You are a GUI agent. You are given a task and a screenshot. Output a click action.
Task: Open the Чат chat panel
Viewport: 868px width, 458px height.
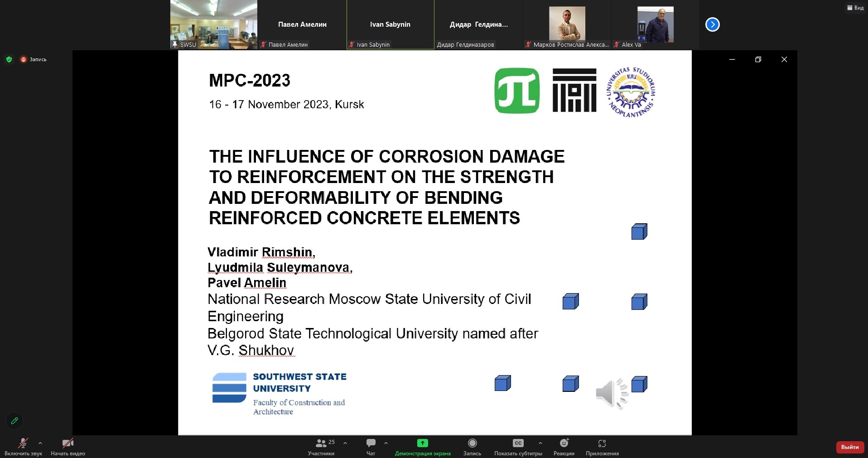371,447
